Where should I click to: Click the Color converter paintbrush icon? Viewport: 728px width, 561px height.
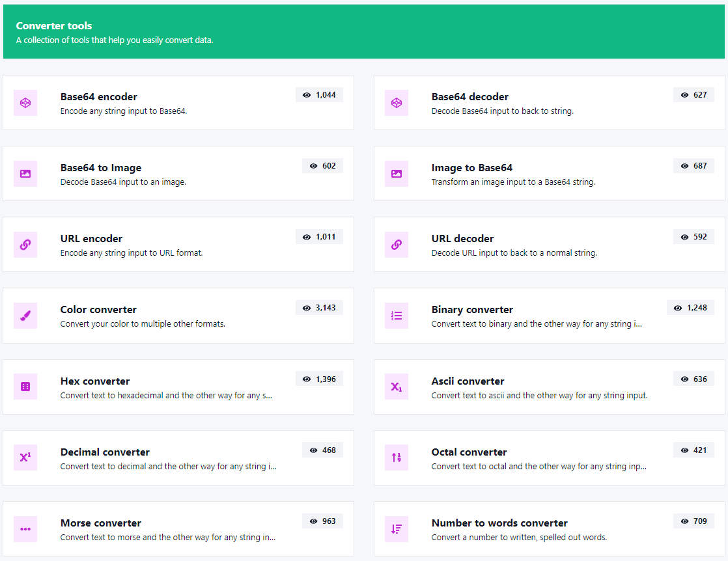[x=25, y=316]
